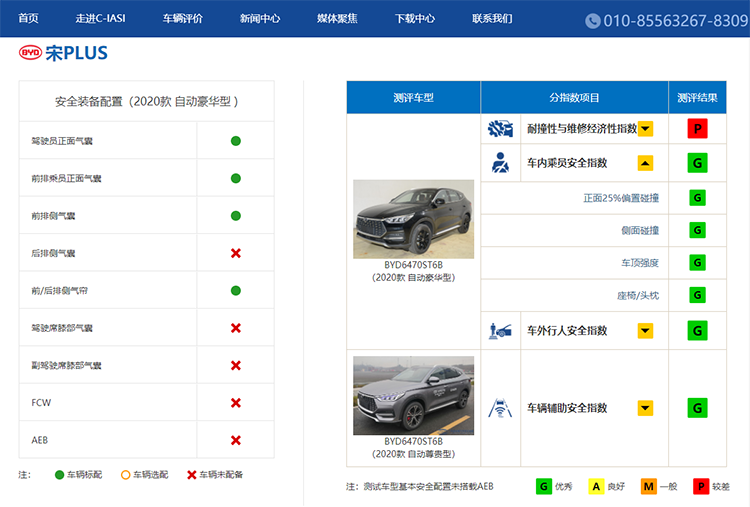The image size is (750, 507).
Task: Click the yellow A 良好 legend swatch
Action: point(596,486)
